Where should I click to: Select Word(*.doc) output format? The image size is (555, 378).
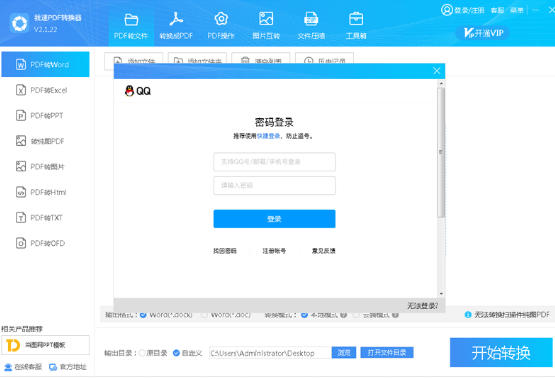tap(227, 314)
